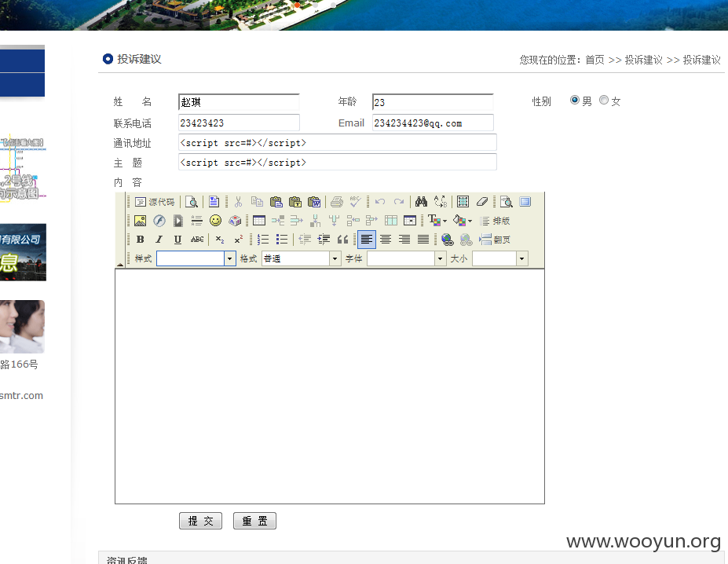Open the Smiley face icon
This screenshot has height=564, width=728.
[x=215, y=221]
